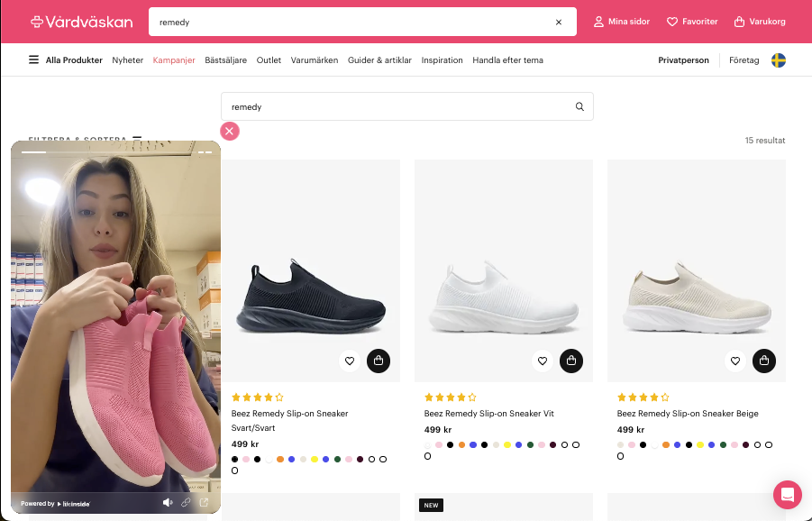Favorite the Sneaker Beige with heart icon
The width and height of the screenshot is (812, 521).
click(x=735, y=361)
